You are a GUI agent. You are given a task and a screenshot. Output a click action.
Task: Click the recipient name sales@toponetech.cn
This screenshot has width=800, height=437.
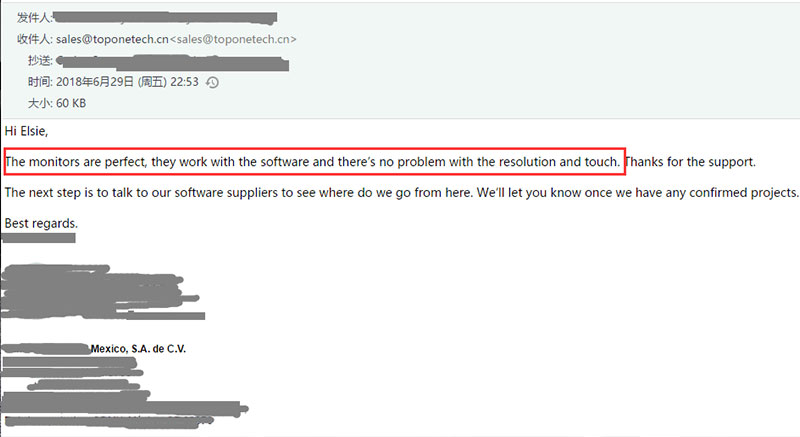click(x=112, y=39)
